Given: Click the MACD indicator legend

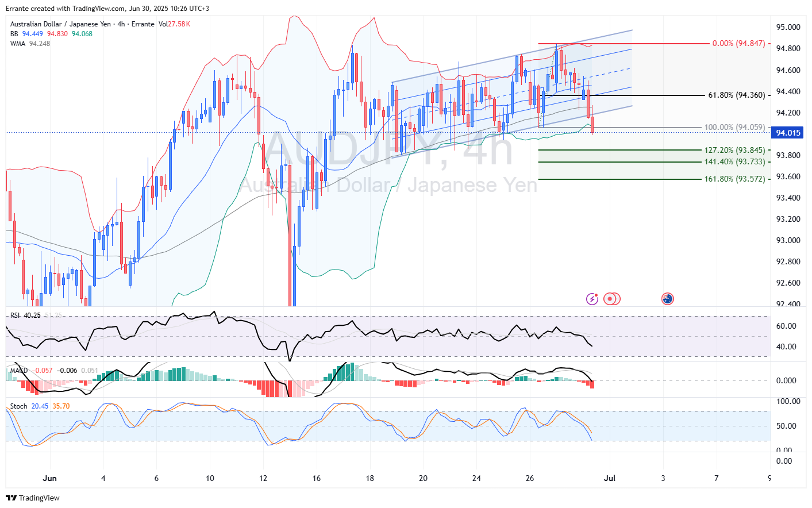Looking at the screenshot, I should click(x=19, y=371).
